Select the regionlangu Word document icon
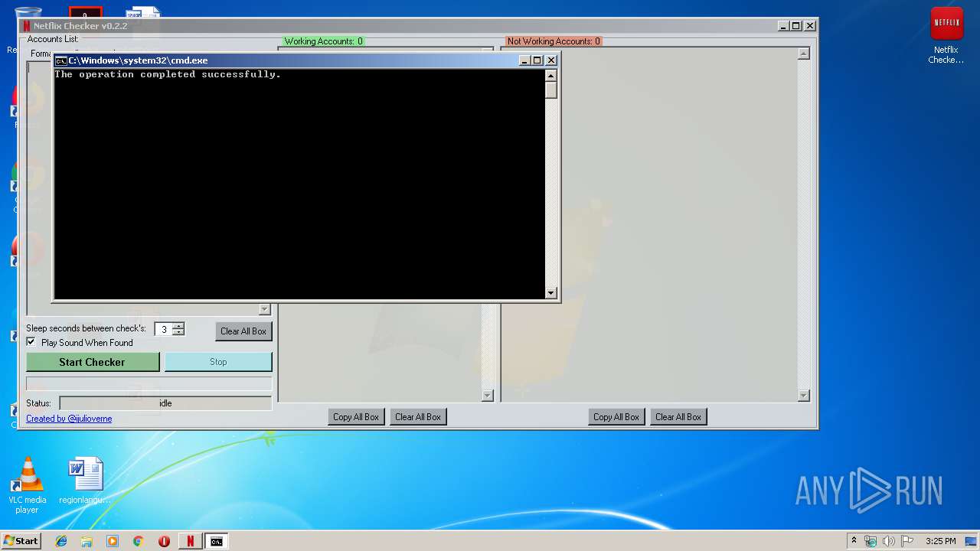Viewport: 980px width, 551px height. [x=85, y=481]
